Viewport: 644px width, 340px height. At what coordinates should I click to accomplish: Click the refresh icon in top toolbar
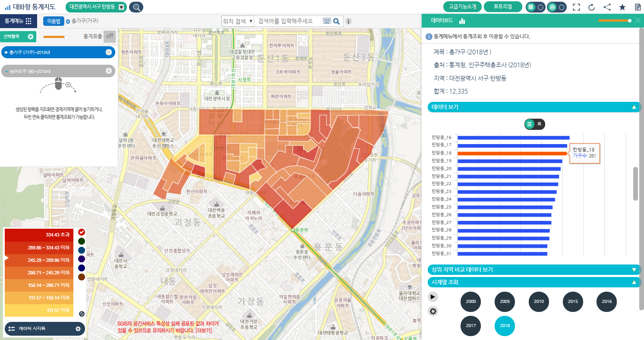[x=592, y=7]
